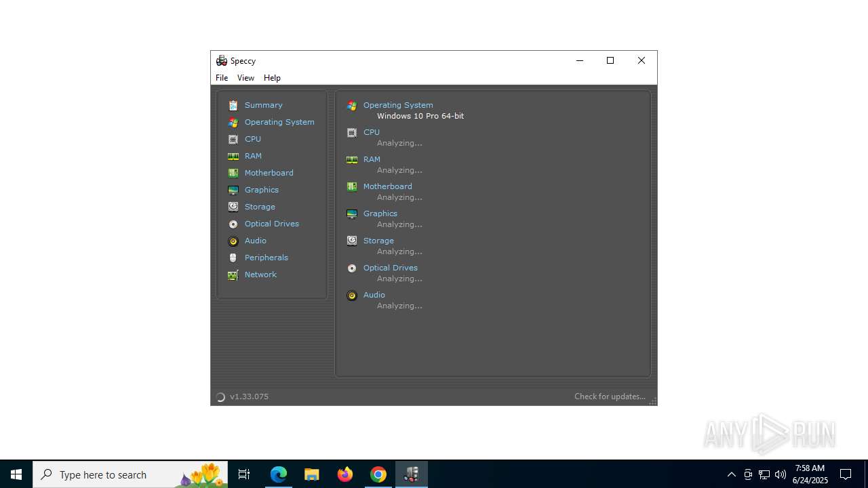Click CPU heading link in summary
This screenshot has height=488, width=868.
[372, 132]
